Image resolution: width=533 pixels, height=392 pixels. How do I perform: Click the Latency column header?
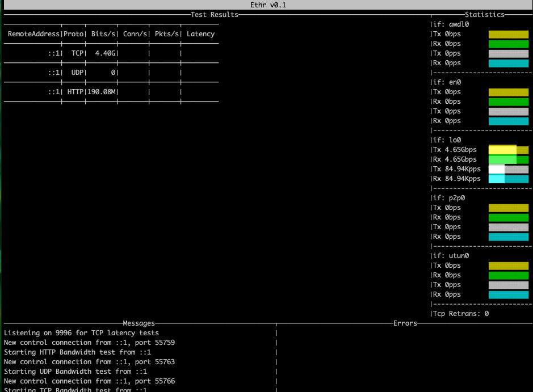coord(200,34)
